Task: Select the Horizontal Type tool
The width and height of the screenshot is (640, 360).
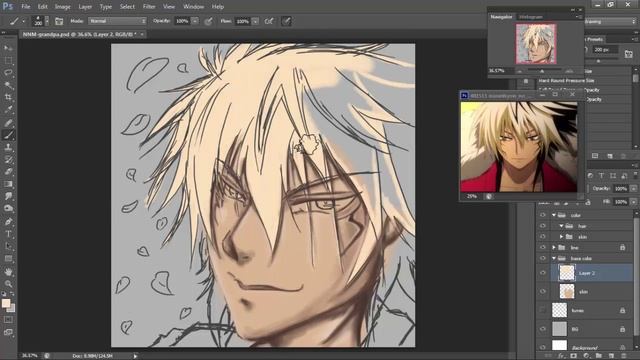Action: [8, 234]
